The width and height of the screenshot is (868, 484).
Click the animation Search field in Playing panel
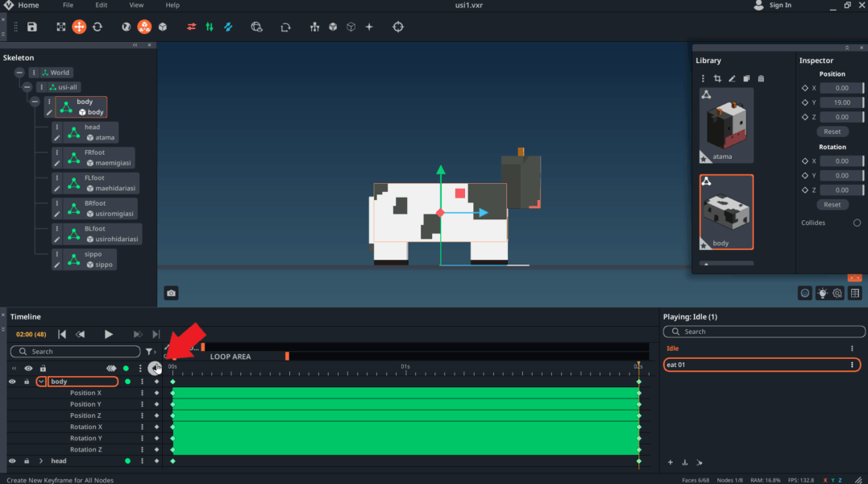pos(764,332)
